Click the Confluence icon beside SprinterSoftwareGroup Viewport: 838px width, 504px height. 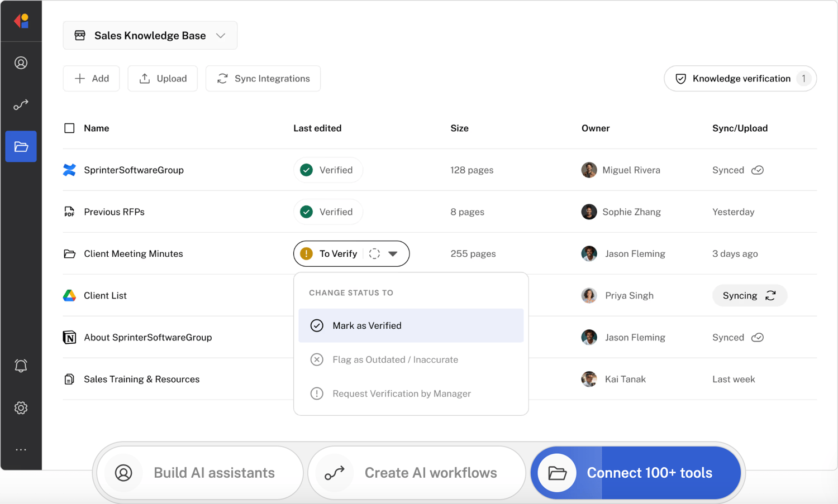[x=69, y=170]
